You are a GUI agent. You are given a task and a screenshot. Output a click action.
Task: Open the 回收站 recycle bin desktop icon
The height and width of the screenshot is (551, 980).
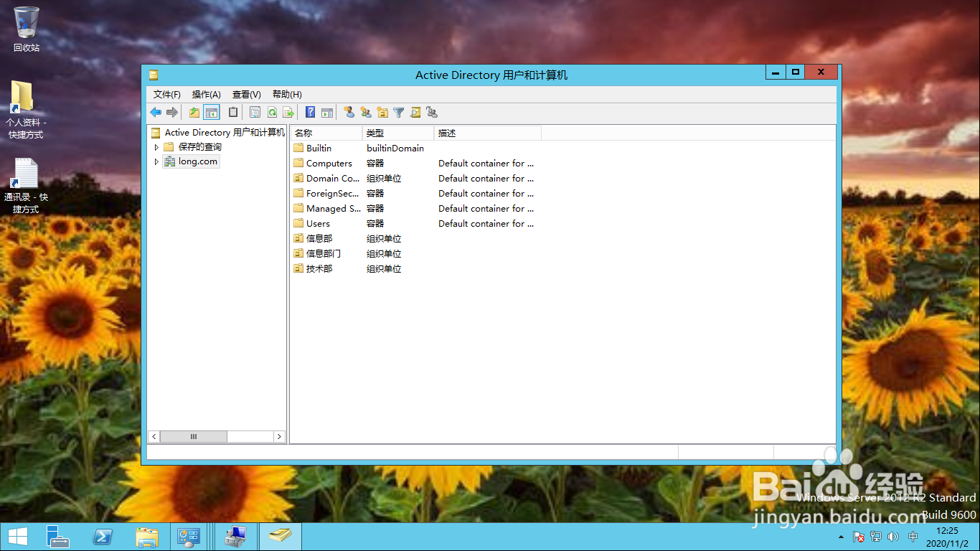pos(27,29)
